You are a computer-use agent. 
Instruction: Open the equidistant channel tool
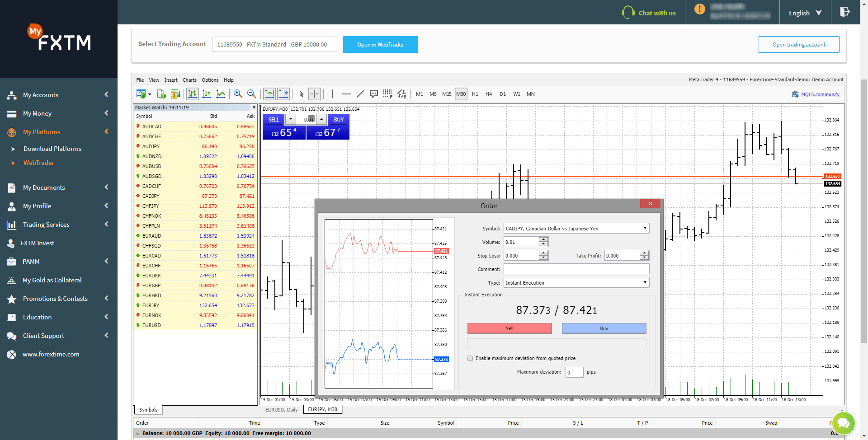(402, 94)
